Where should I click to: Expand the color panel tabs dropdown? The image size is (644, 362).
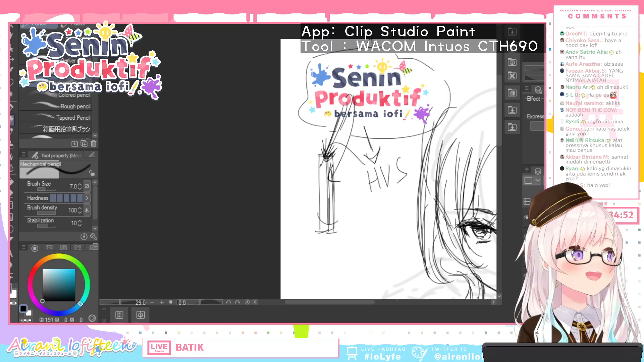96,247
